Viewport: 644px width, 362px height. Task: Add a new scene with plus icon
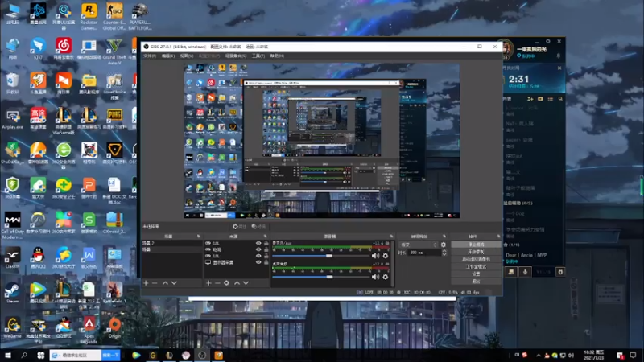coord(146,283)
